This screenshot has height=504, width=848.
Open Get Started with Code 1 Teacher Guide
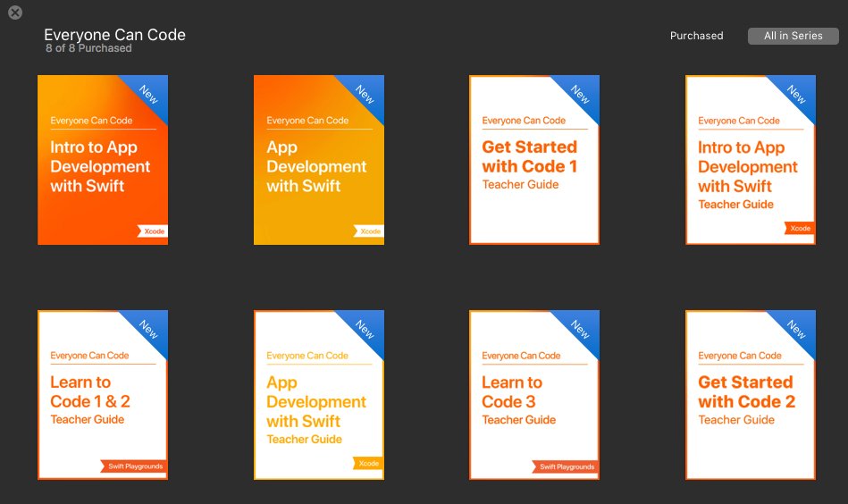tap(534, 160)
